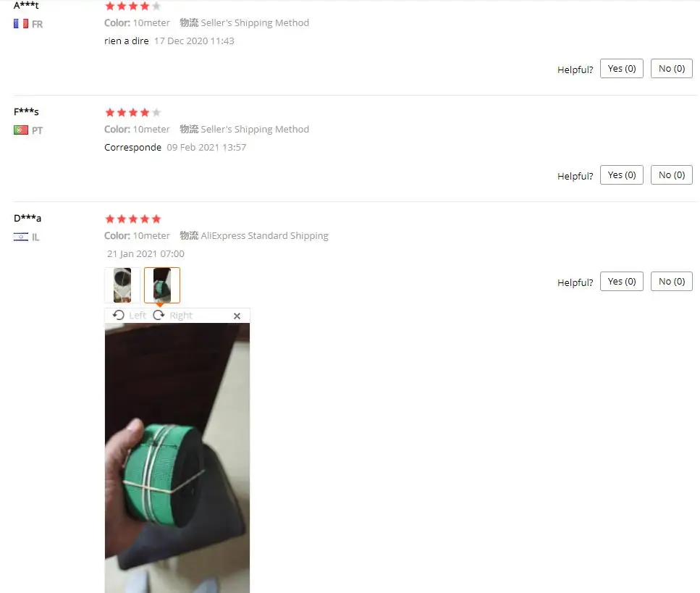Click the AliExpress Standard Shipping text

point(264,236)
